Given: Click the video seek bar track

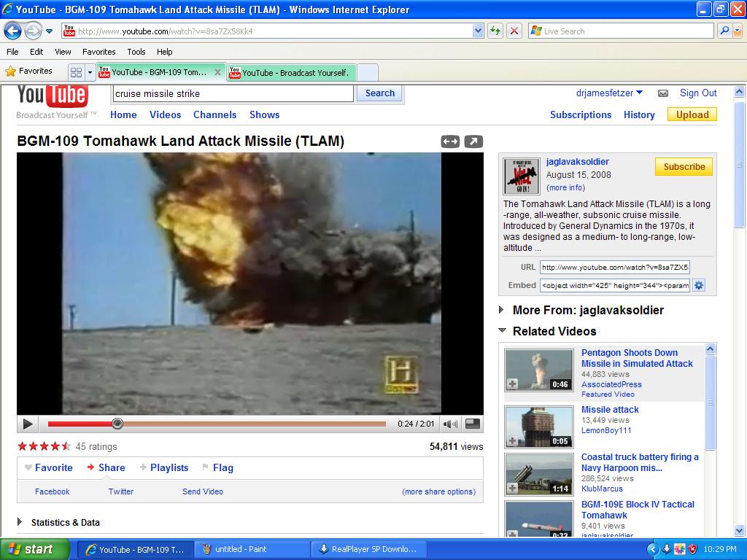Looking at the screenshot, I should click(x=217, y=424).
